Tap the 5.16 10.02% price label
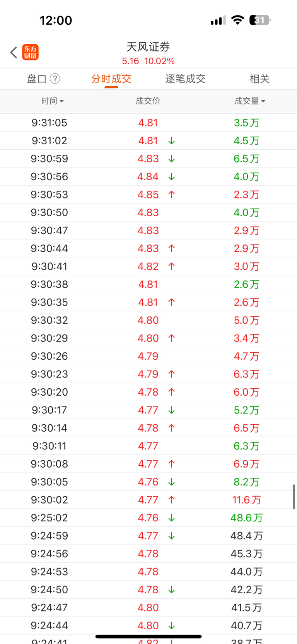 click(x=148, y=61)
